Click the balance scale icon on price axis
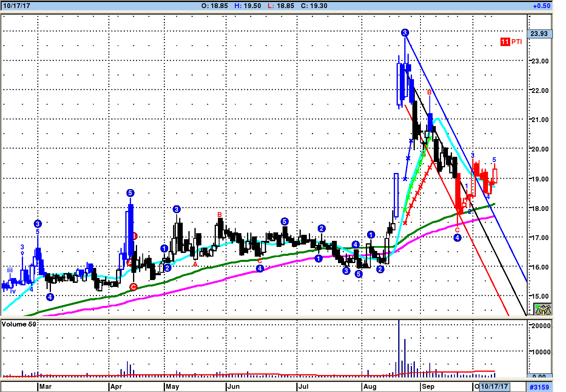This screenshot has height=392, width=566. click(x=543, y=309)
